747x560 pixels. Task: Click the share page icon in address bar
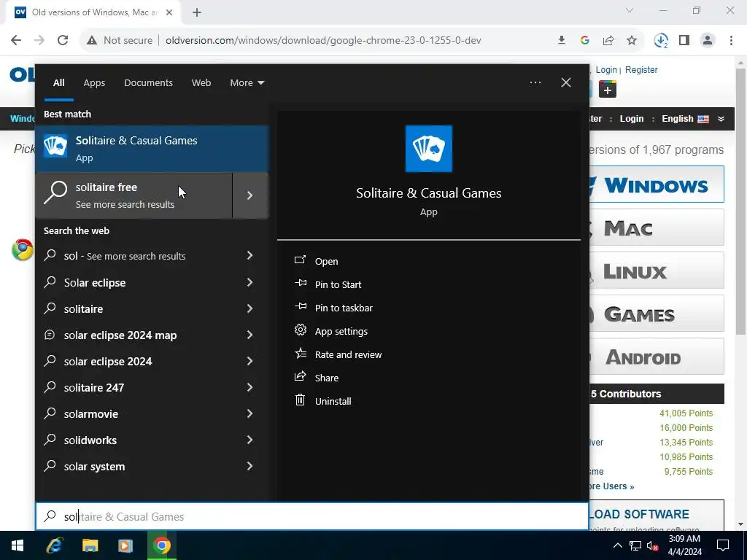point(608,41)
